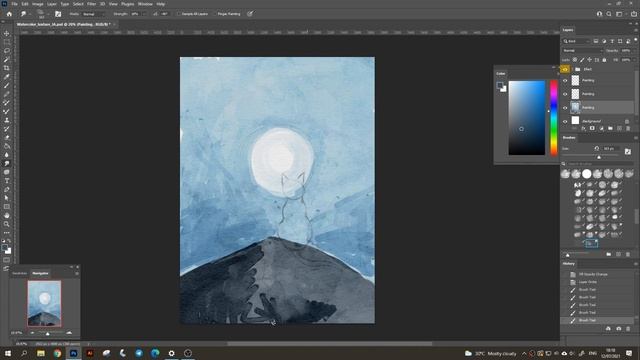
Task: Hide the Effect group visibility eye
Action: point(565,69)
